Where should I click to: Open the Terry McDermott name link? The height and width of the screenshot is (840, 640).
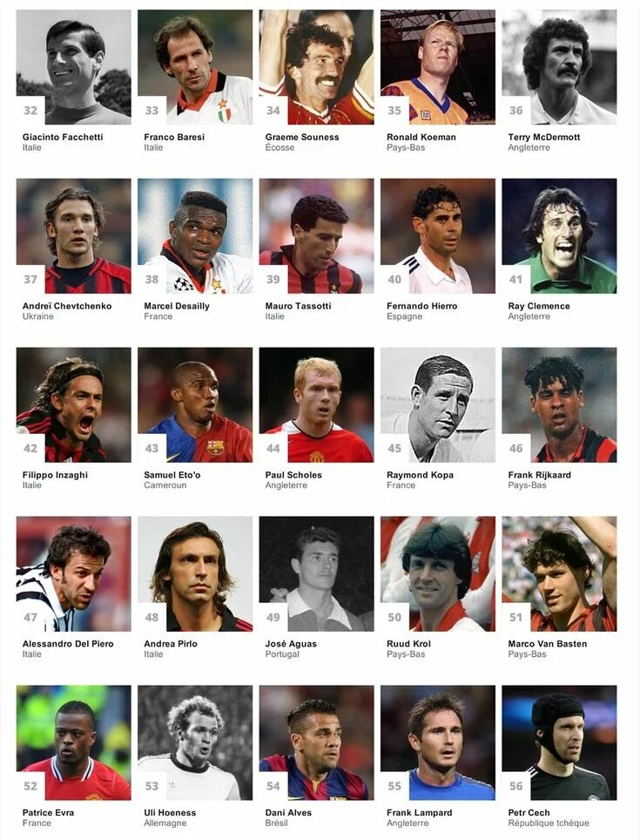coord(544,137)
